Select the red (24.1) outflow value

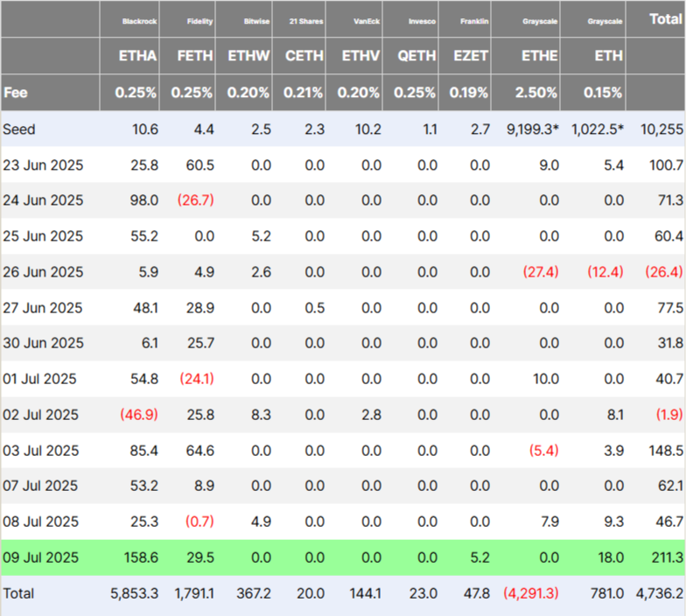pyautogui.click(x=197, y=379)
